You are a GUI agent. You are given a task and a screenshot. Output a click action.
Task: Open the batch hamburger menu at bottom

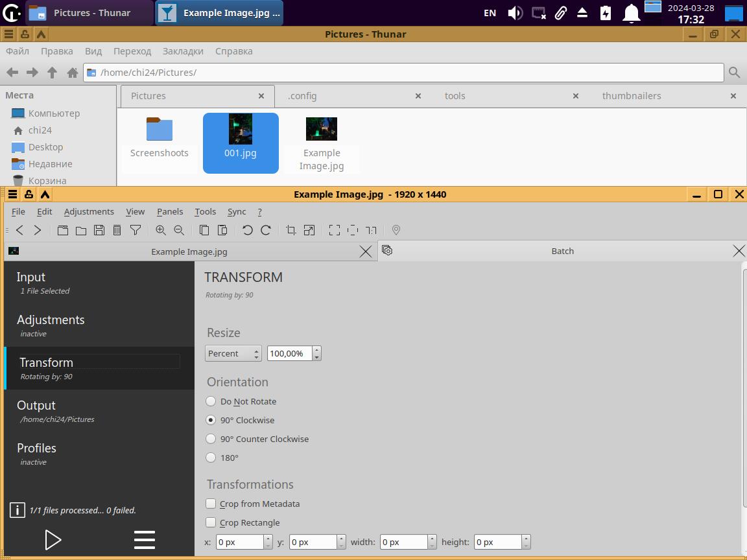pyautogui.click(x=144, y=539)
